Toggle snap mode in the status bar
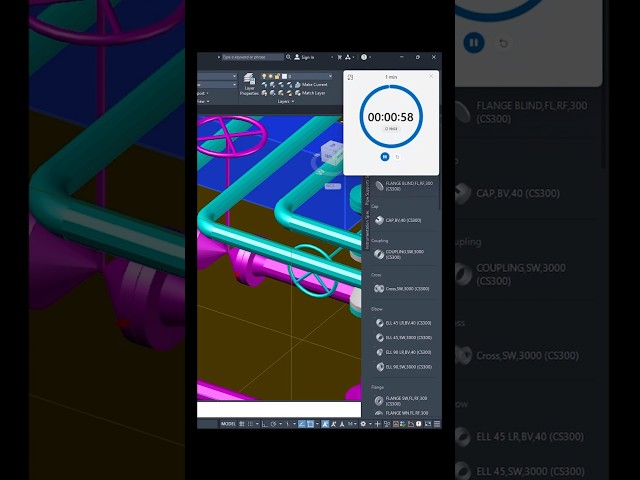The height and width of the screenshot is (480, 640). (250, 424)
